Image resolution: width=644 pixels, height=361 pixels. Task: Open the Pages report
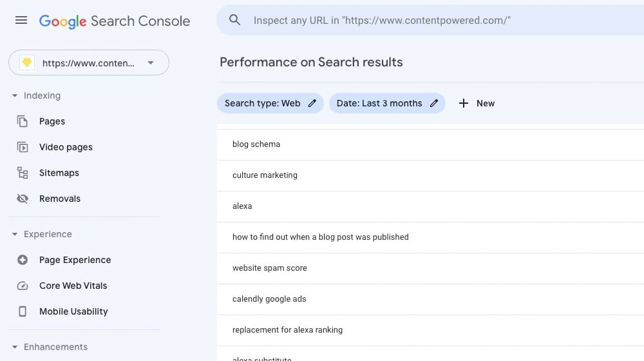pos(52,121)
